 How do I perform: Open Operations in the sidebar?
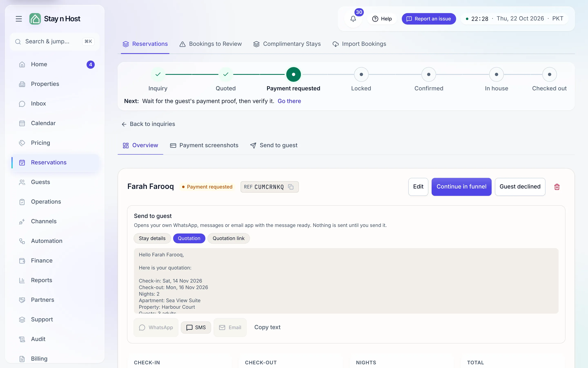pos(55,202)
